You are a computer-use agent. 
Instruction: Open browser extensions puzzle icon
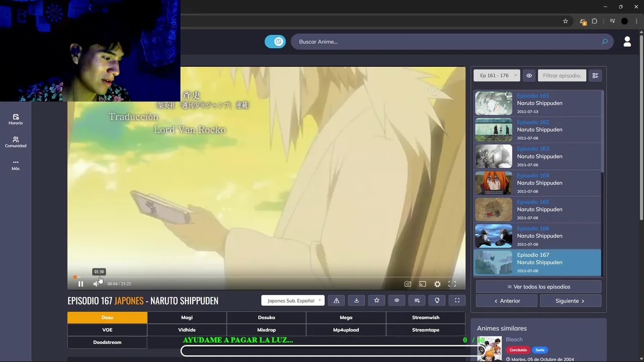(595, 21)
